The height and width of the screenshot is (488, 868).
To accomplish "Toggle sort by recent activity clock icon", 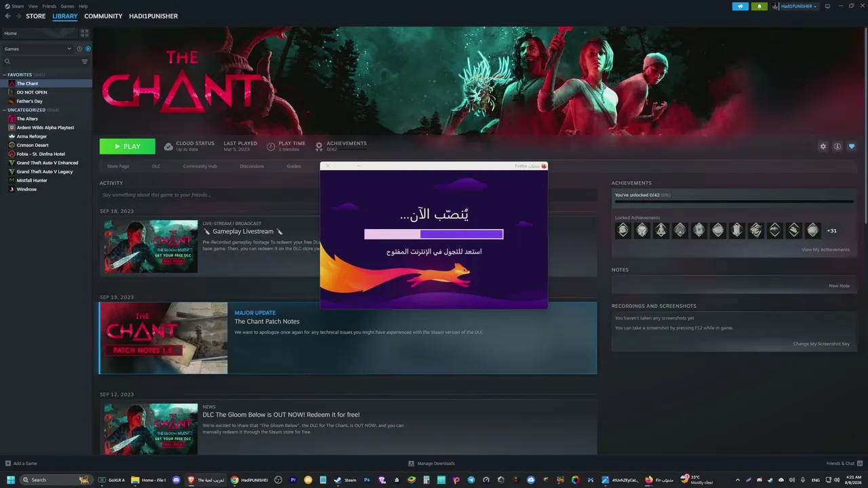I will point(79,49).
